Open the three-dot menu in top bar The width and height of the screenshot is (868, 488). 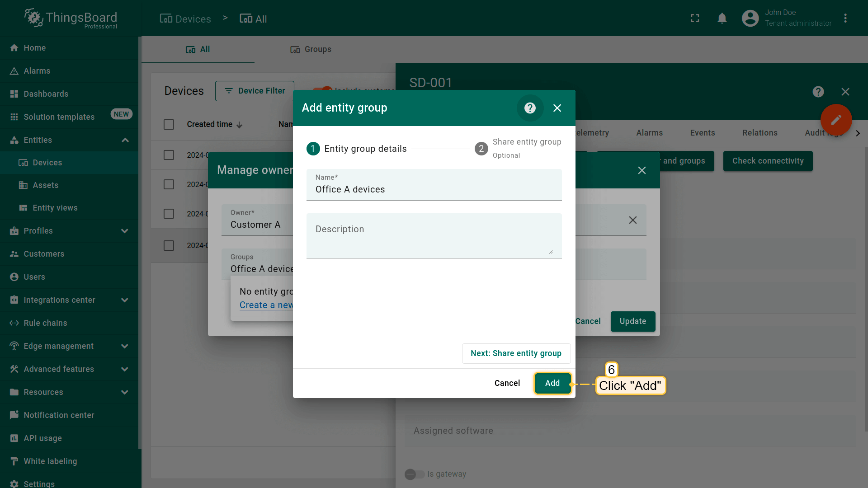[x=845, y=19]
